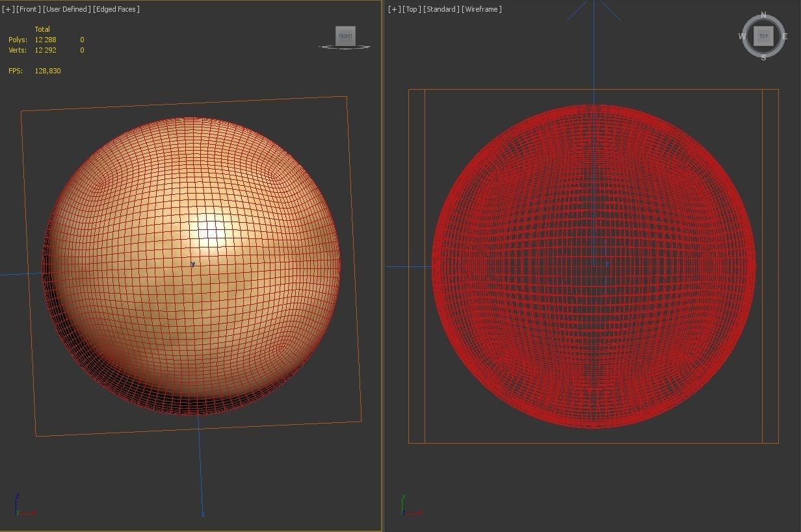Open the [+] menu in Top viewport
This screenshot has width=801, height=532.
(x=394, y=9)
